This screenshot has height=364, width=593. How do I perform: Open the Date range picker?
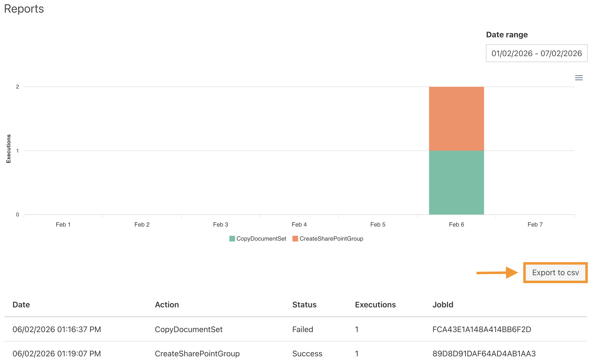click(x=536, y=53)
